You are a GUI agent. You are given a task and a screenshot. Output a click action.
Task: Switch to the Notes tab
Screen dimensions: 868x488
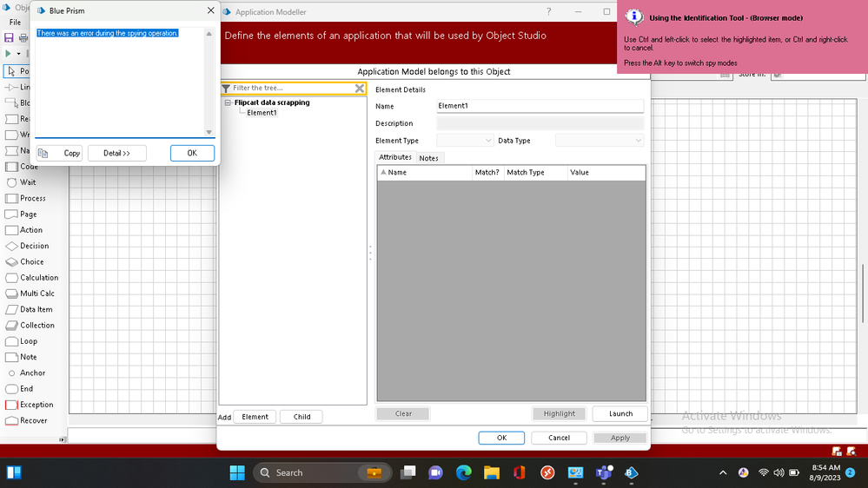point(428,158)
